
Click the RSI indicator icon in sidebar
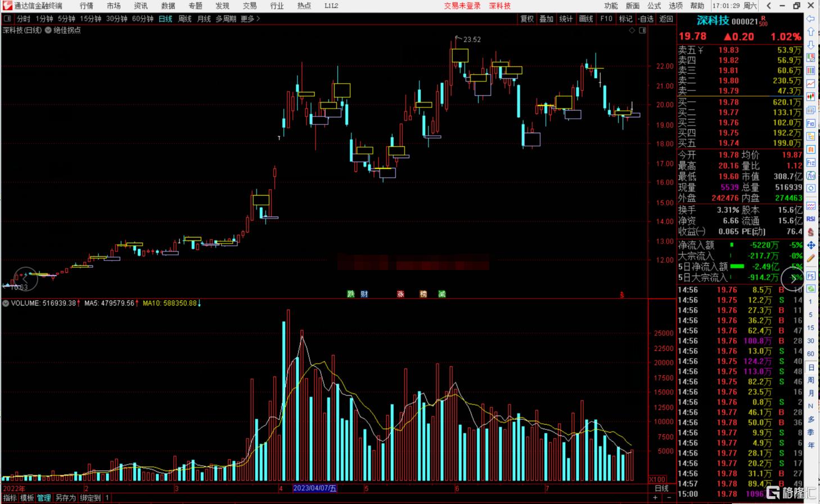(x=810, y=219)
